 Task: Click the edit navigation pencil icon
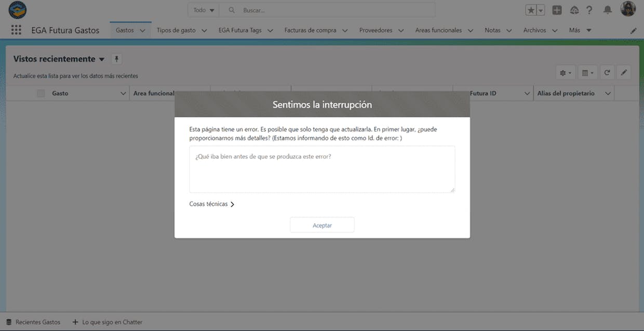point(633,31)
